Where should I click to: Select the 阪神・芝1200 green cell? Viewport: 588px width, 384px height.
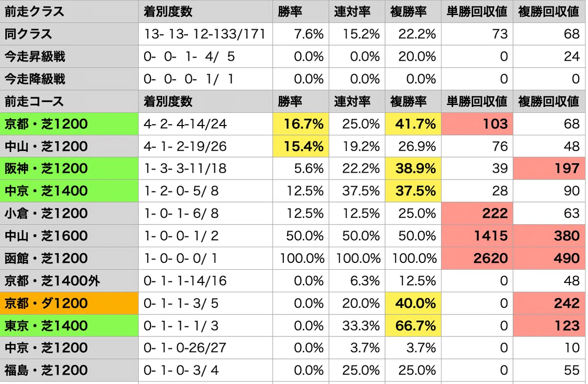(x=69, y=169)
